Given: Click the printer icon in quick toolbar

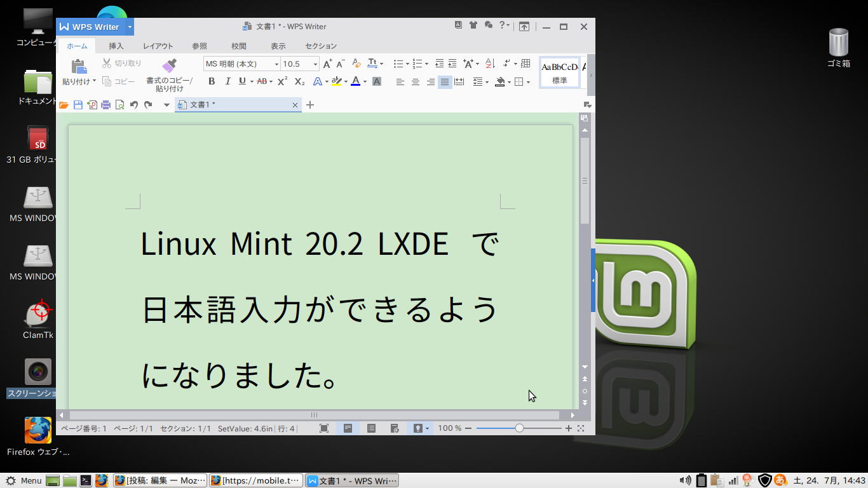Looking at the screenshot, I should [x=106, y=105].
